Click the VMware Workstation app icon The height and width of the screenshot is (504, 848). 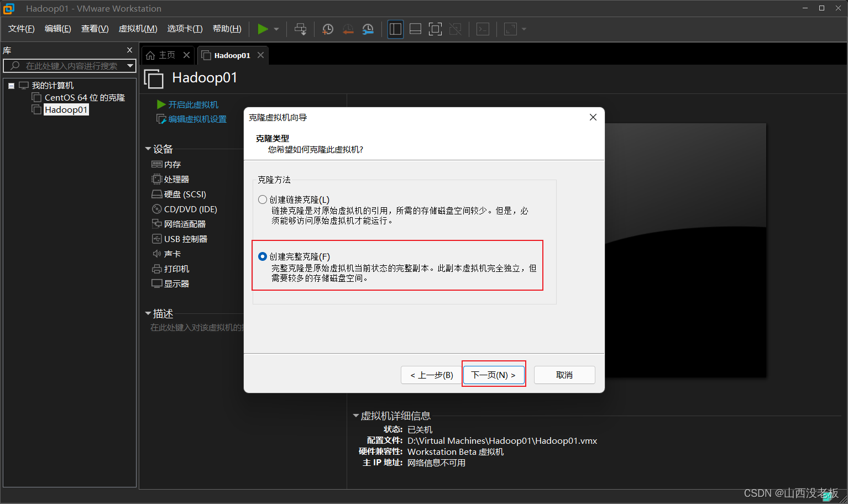coord(9,8)
